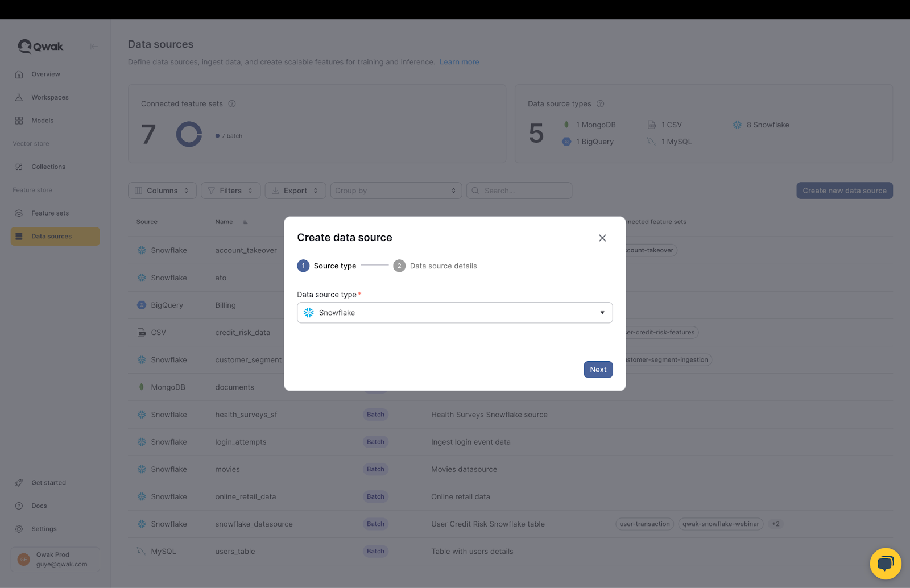Viewport: 910px width, 588px height.
Task: Click customer-segment-ingestion tag
Action: pos(668,360)
